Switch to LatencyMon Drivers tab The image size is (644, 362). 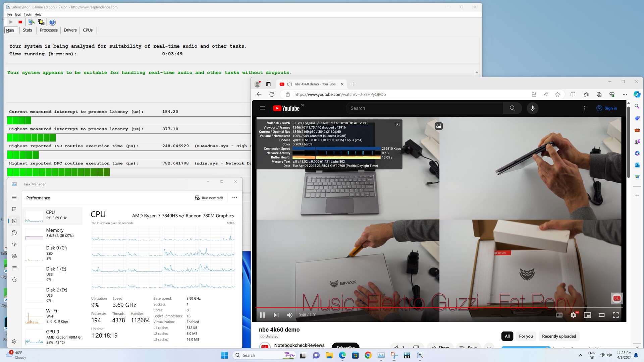click(70, 30)
